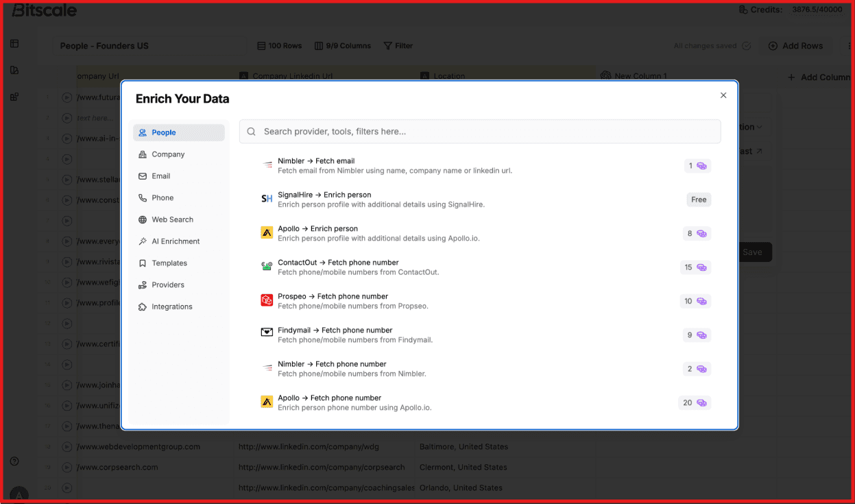Click the Nimbler logo beside Fetch email

[267, 165]
